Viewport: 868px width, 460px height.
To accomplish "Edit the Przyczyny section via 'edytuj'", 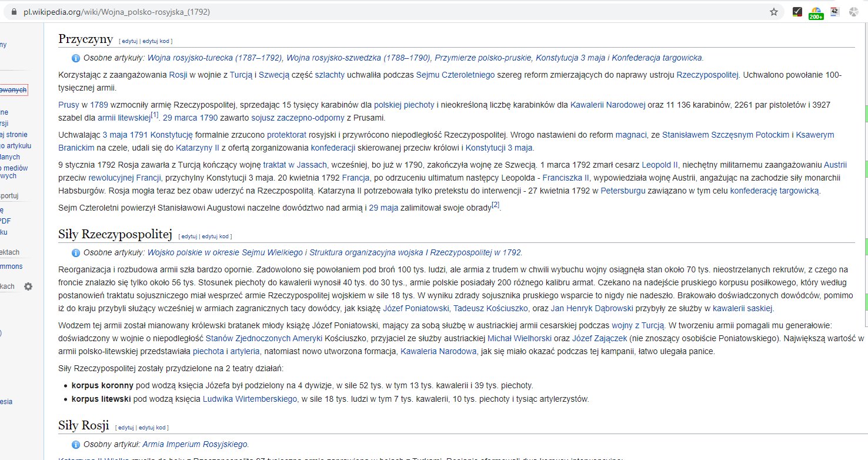I will [x=129, y=41].
